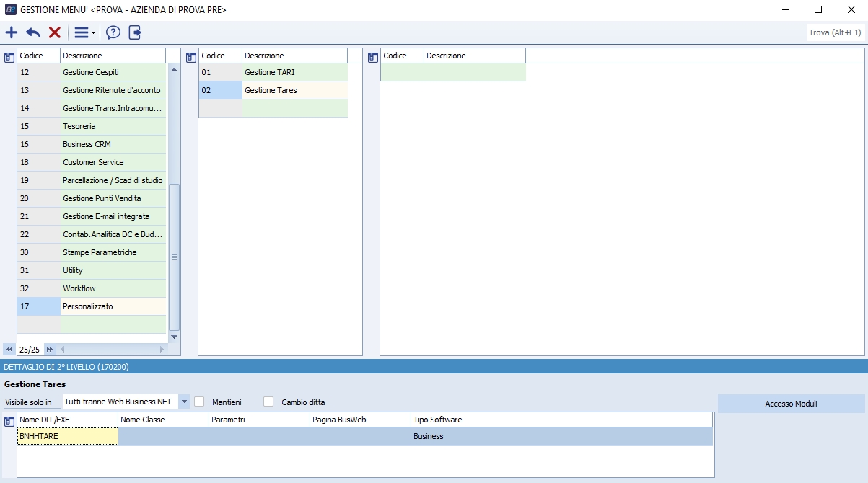
Task: Click the bottom detail grid selector icon
Action: pyautogui.click(x=9, y=421)
